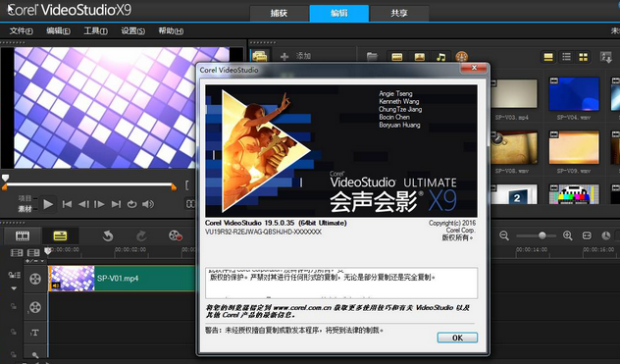The image size is (620, 364).
Task: Open the track manager icon beside ruler
Action: [33, 252]
